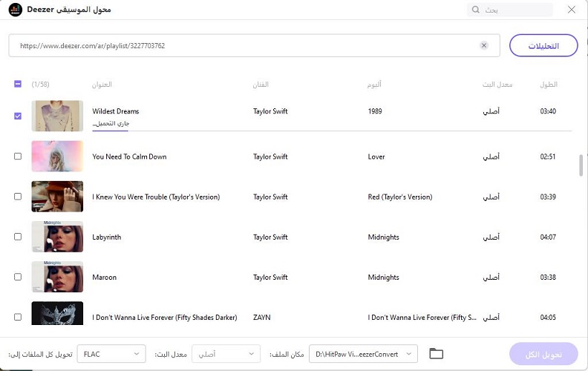Viewport: 588px width, 371px height.
Task: Open the FLAC format dropdown
Action: pyautogui.click(x=111, y=354)
